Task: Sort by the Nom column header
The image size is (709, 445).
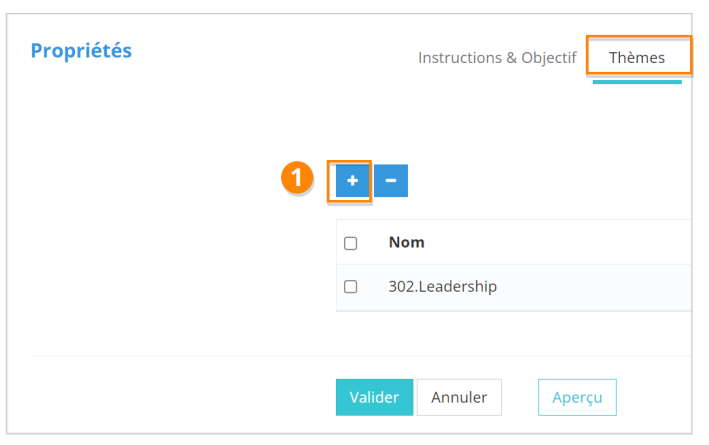Action: click(x=406, y=243)
